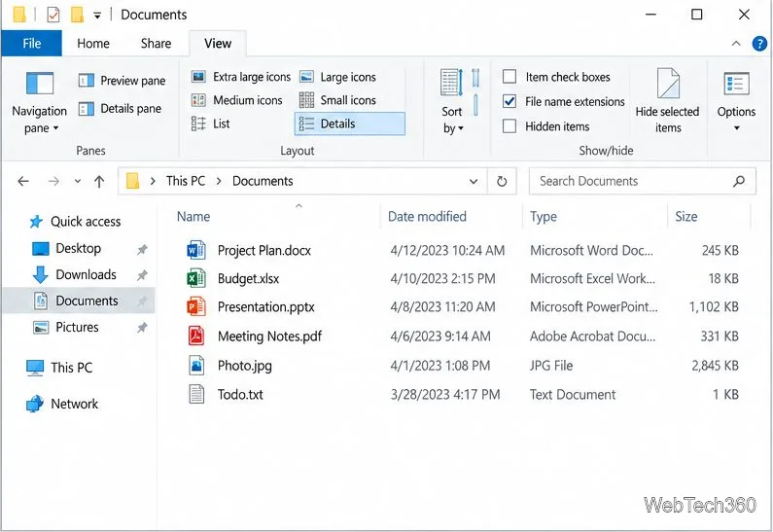This screenshot has height=532, width=773.
Task: Refresh the Documents folder
Action: coord(502,182)
